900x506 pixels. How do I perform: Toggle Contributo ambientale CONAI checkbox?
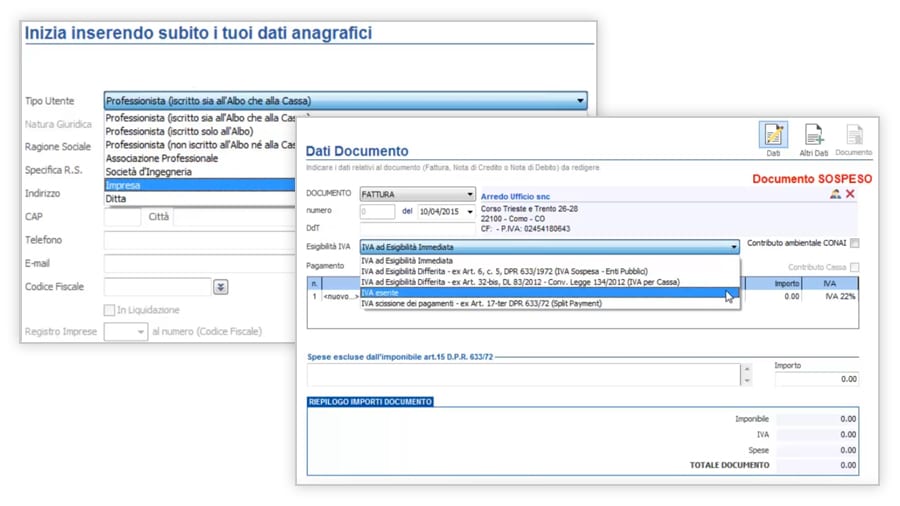pyautogui.click(x=855, y=243)
